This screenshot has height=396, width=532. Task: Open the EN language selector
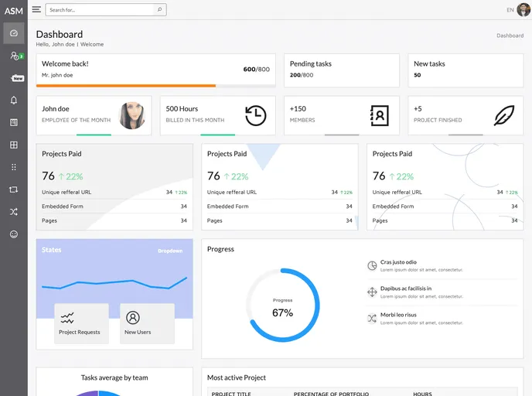pos(510,10)
